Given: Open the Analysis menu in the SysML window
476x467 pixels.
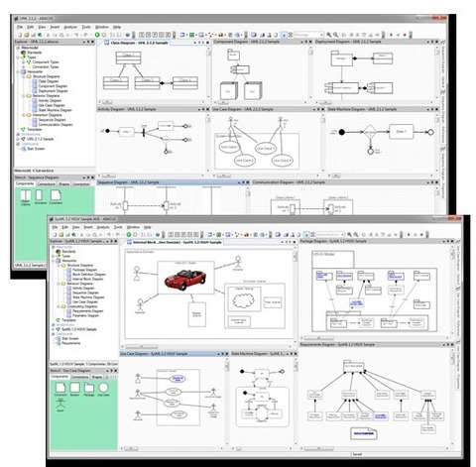Looking at the screenshot, I should [103, 227].
